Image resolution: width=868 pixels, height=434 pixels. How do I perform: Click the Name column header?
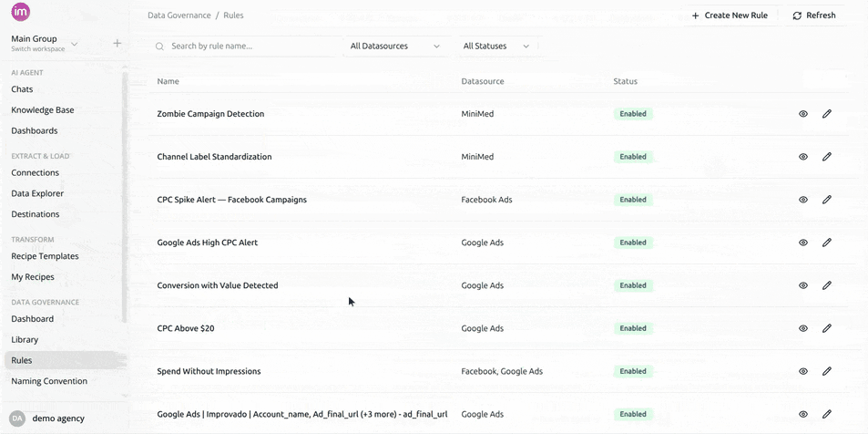coord(168,81)
